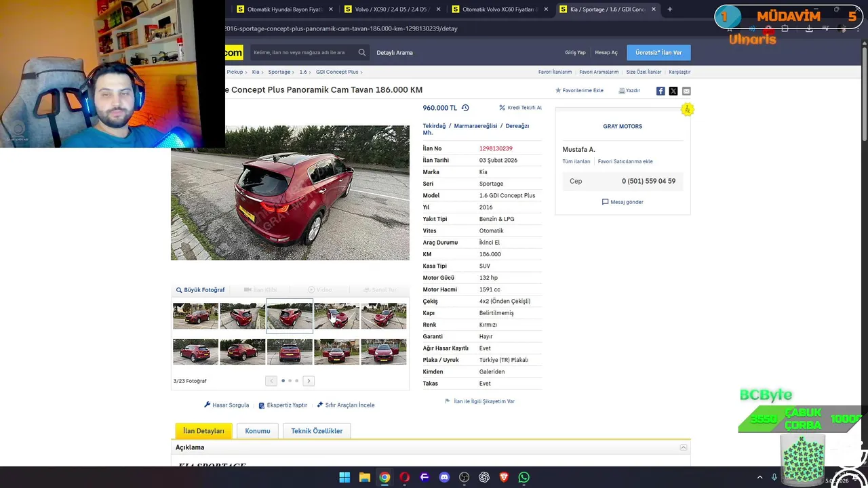
Task: Add to favorites with Favorilerime Ekle
Action: coord(579,90)
